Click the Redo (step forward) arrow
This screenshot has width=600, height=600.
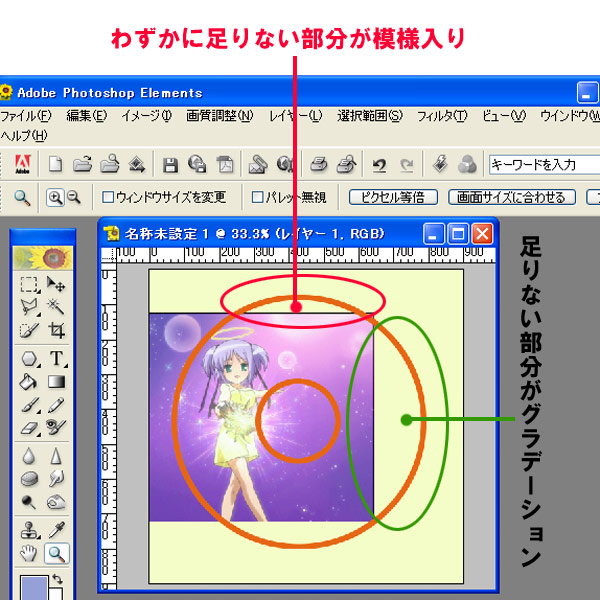point(406,165)
